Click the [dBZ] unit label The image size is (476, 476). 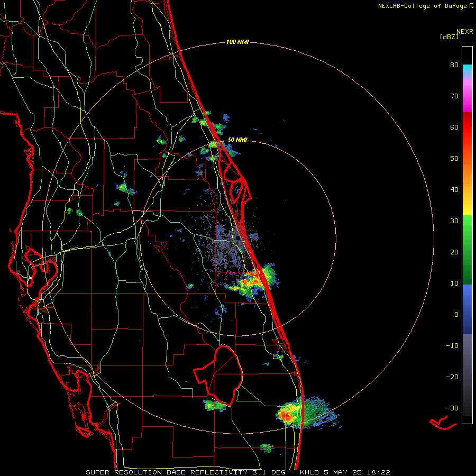click(449, 37)
